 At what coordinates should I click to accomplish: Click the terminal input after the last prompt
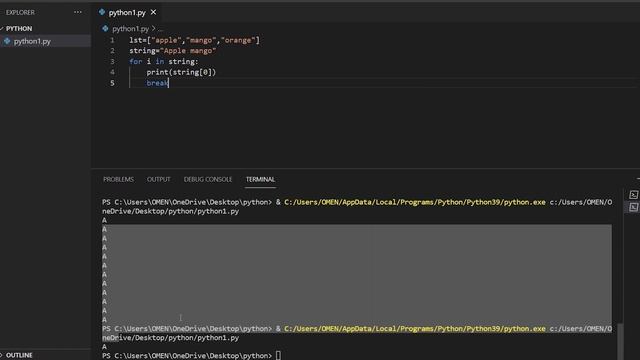click(278, 356)
